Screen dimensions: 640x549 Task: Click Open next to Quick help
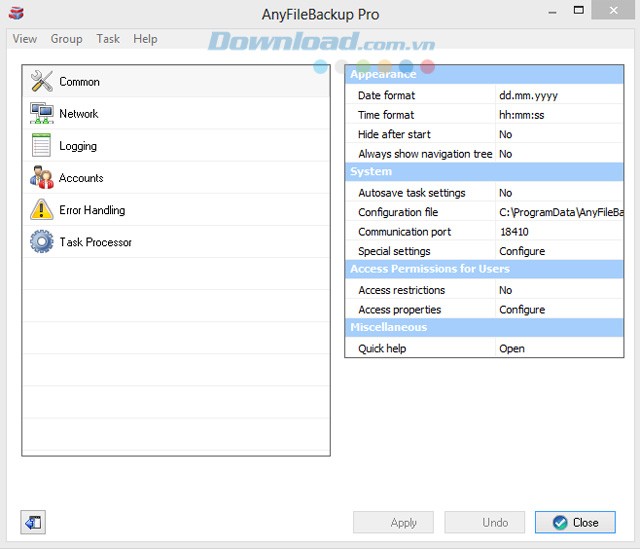[x=512, y=349]
